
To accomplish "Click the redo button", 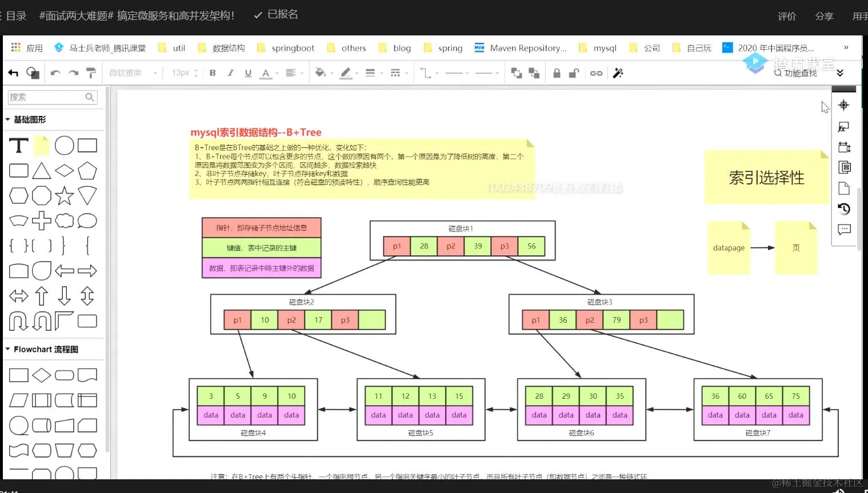I will pyautogui.click(x=73, y=73).
